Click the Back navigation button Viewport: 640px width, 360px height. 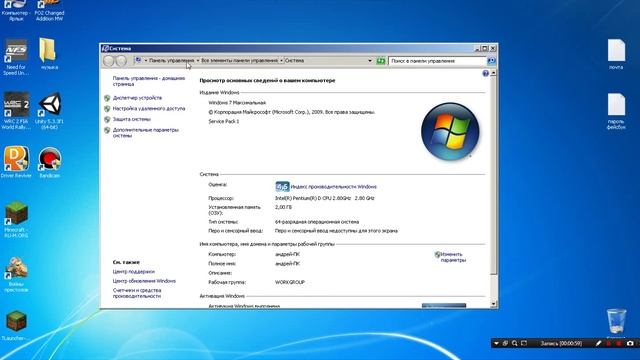point(109,61)
